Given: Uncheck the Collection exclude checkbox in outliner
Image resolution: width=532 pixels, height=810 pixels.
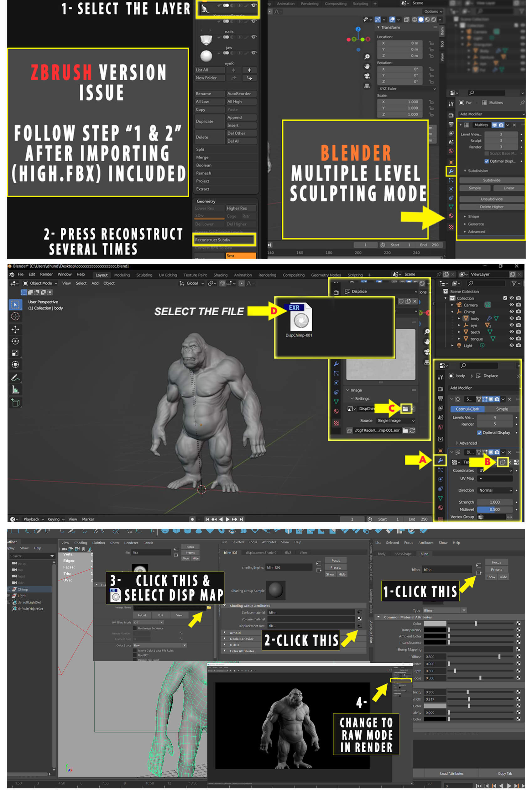Looking at the screenshot, I should coord(504,298).
